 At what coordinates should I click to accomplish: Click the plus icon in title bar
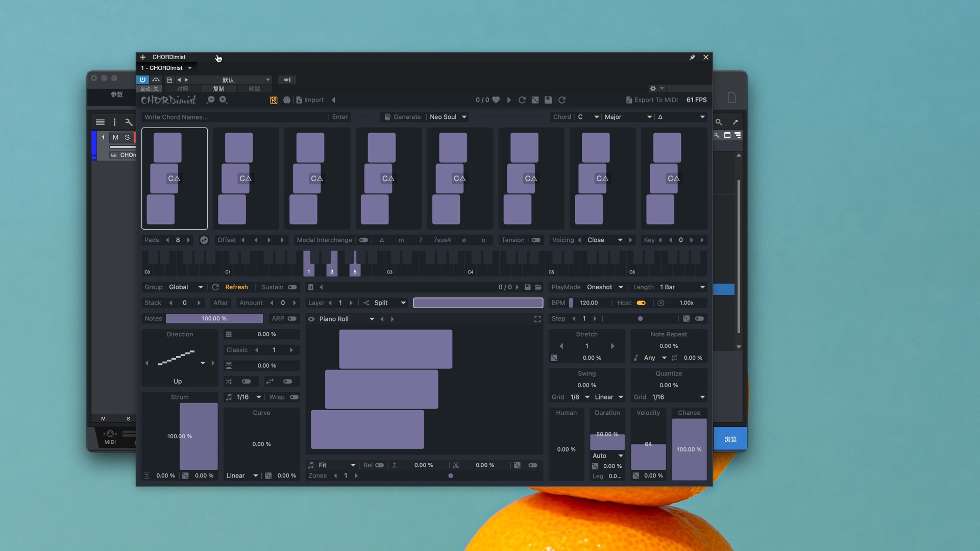[143, 57]
